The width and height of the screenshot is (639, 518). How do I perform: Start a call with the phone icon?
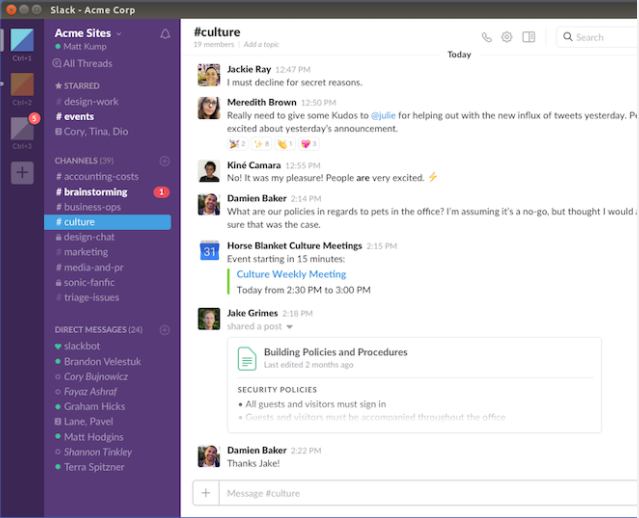pyautogui.click(x=487, y=37)
